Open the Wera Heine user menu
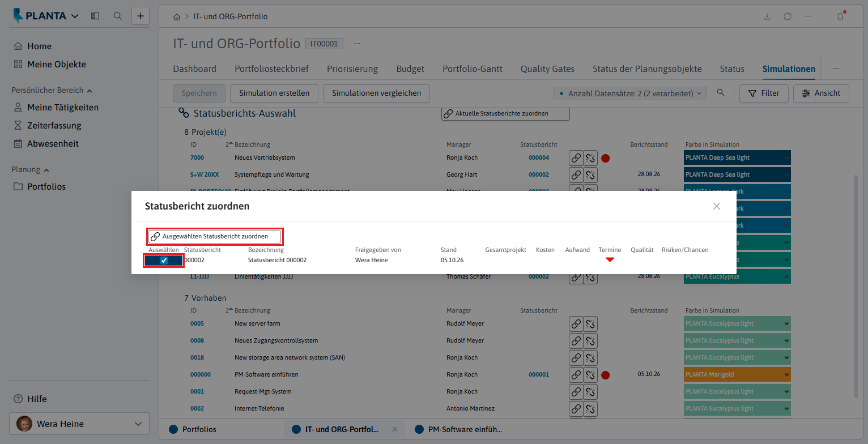This screenshot has height=444, width=868. (79, 424)
